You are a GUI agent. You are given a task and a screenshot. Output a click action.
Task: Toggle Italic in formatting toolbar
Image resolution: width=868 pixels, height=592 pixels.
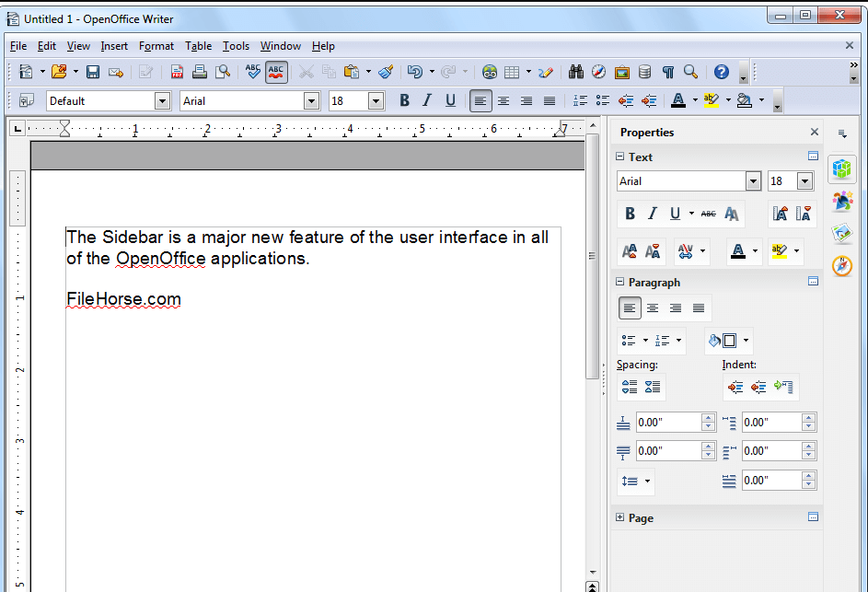coord(427,100)
